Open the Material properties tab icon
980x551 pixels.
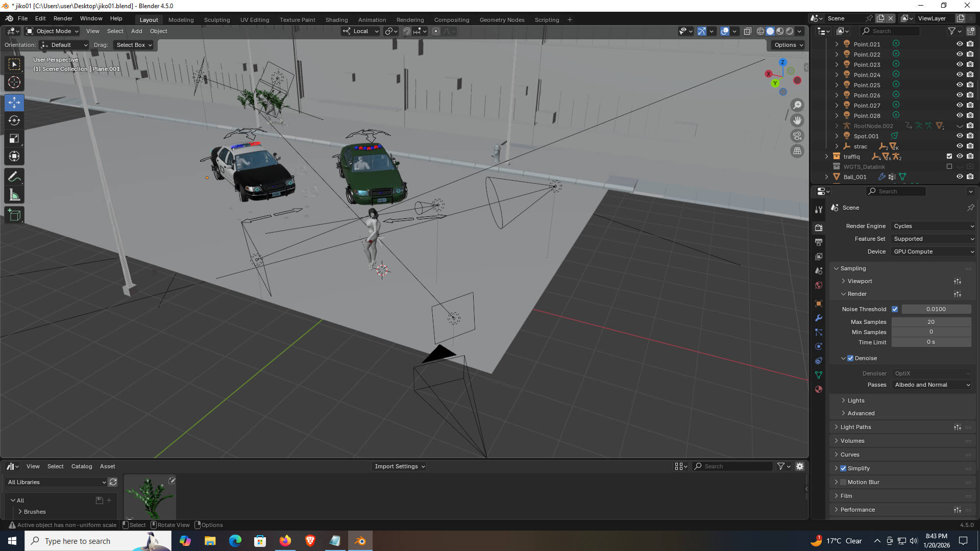819,389
